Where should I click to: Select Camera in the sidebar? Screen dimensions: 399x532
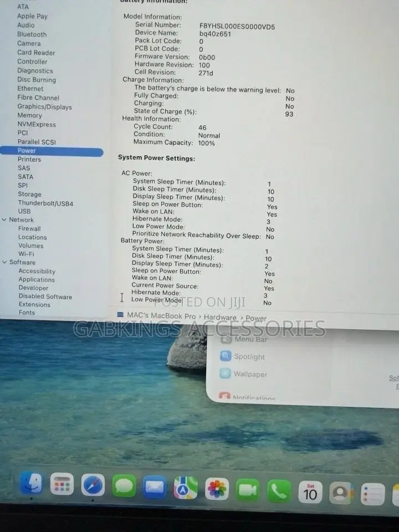pyautogui.click(x=29, y=43)
